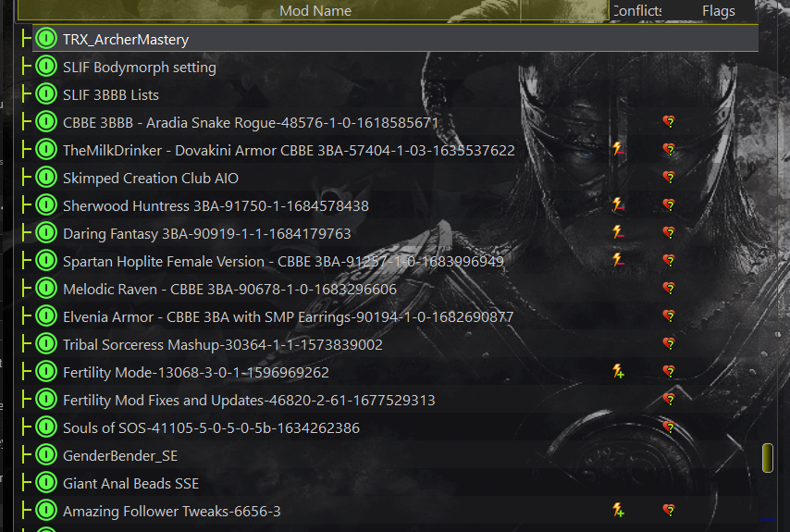
Task: Click Tribal Sorceress Mashup heart flag icon
Action: click(x=669, y=343)
